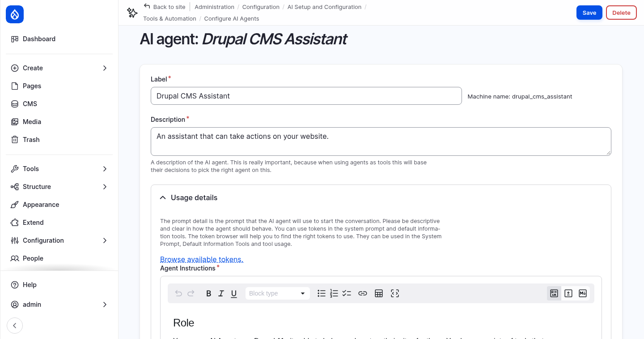
Task: Click Machine name: drupal_cms_assistant text
Action: [520, 96]
